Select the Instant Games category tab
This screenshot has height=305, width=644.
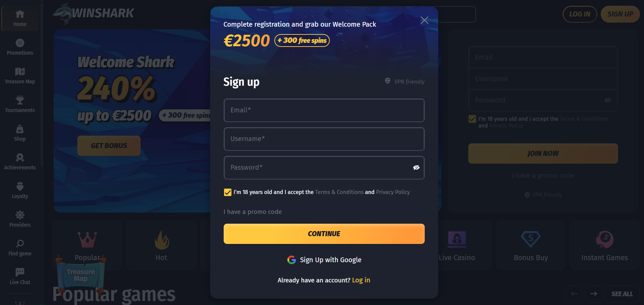tap(604, 245)
